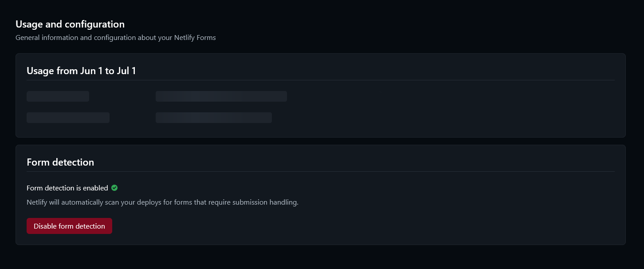The height and width of the screenshot is (269, 644).
Task: Click the right loading placeholder in second usage row
Action: pyautogui.click(x=214, y=118)
